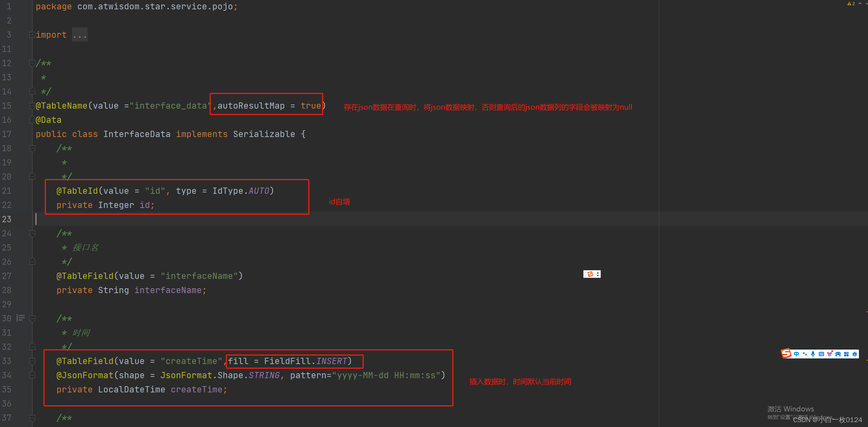Click the '时间' comment text

tap(81, 333)
